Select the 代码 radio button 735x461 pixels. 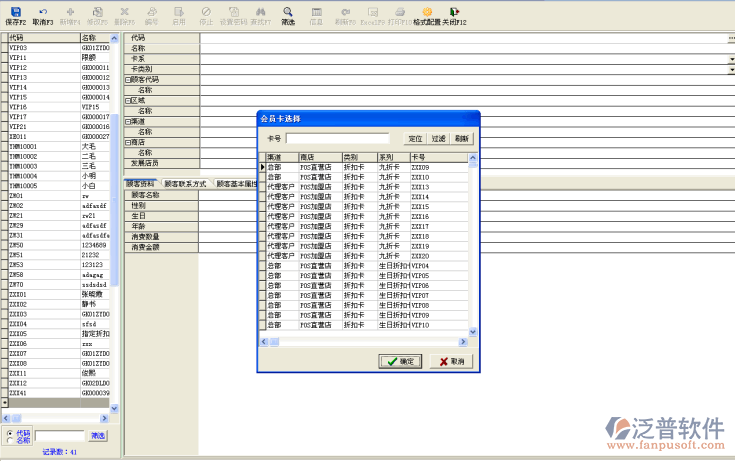point(10,432)
